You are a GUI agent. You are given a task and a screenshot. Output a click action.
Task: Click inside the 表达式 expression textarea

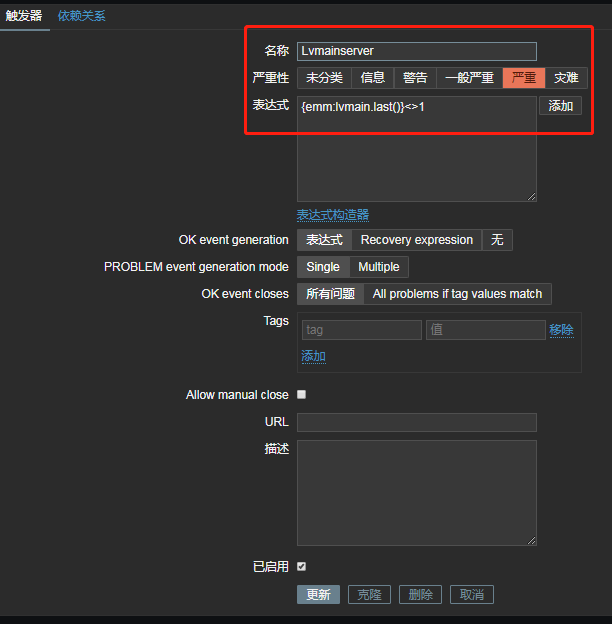click(417, 149)
